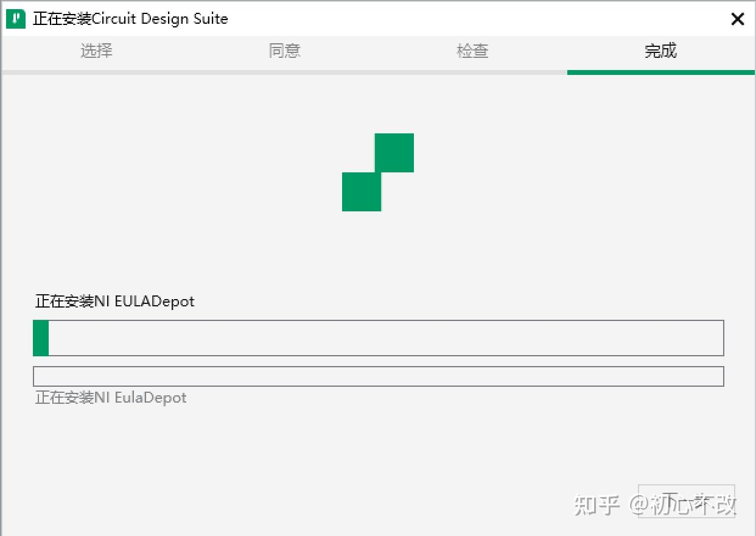Click the overall installation progress bar
The width and height of the screenshot is (756, 536).
pyautogui.click(x=378, y=338)
